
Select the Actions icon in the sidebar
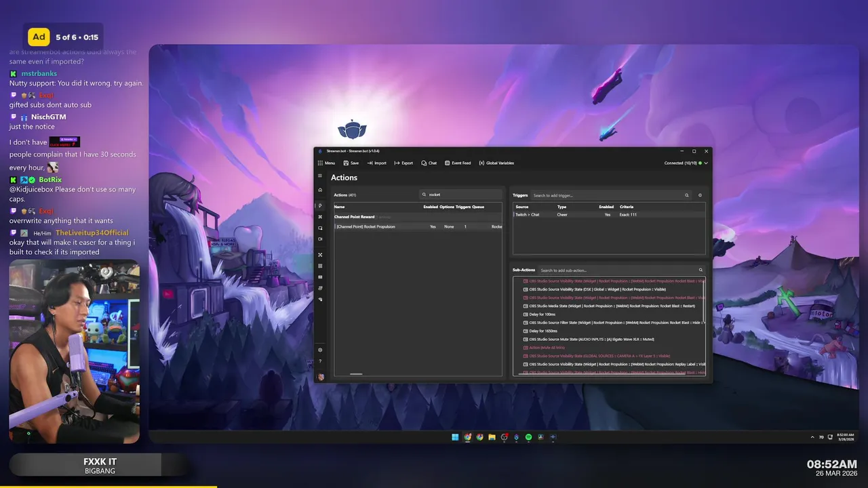[320, 205]
